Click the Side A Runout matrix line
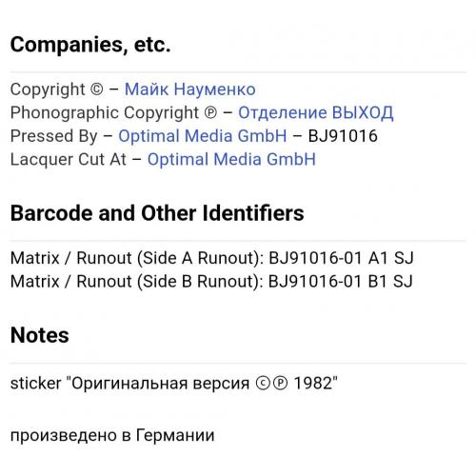The image size is (476, 476). coord(212,258)
